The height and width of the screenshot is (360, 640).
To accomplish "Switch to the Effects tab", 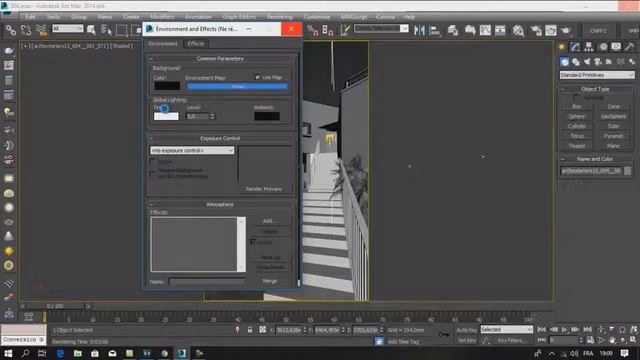I will coord(196,44).
